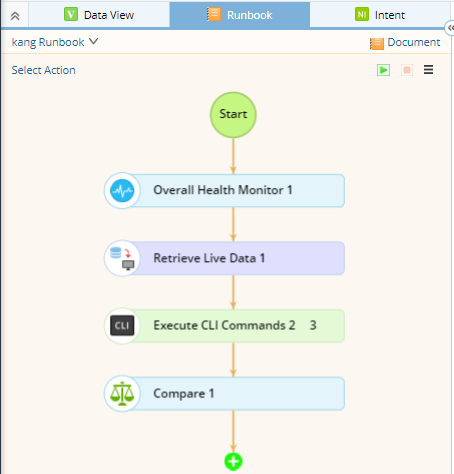The image size is (454, 474).
Task: Click the stop runbook icon
Action: click(407, 70)
